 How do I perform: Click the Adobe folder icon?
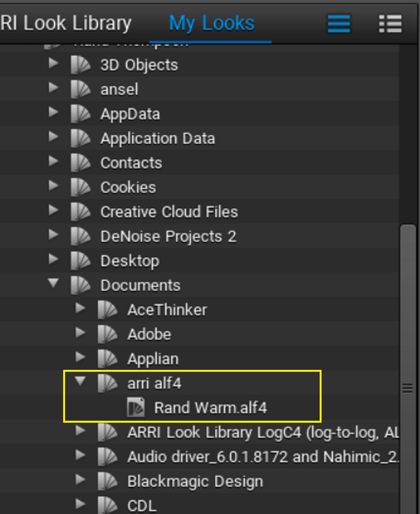tap(107, 334)
